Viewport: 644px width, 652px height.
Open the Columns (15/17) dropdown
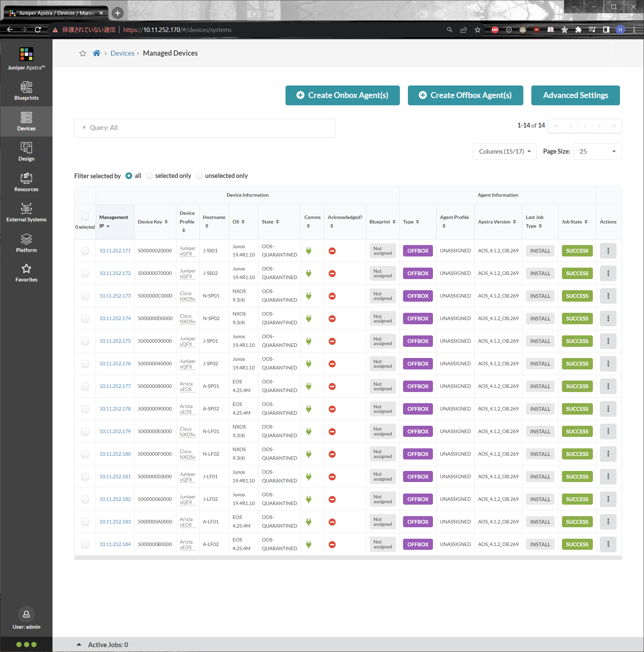coord(505,152)
